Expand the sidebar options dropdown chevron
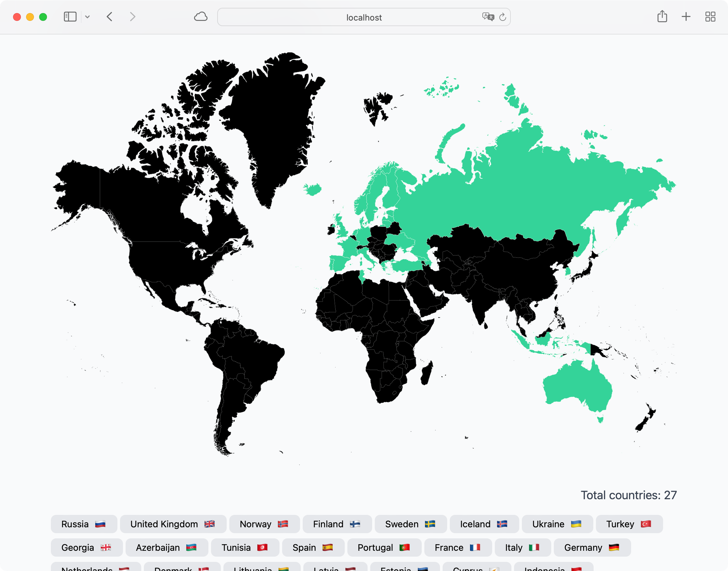Image resolution: width=728 pixels, height=571 pixels. click(87, 17)
